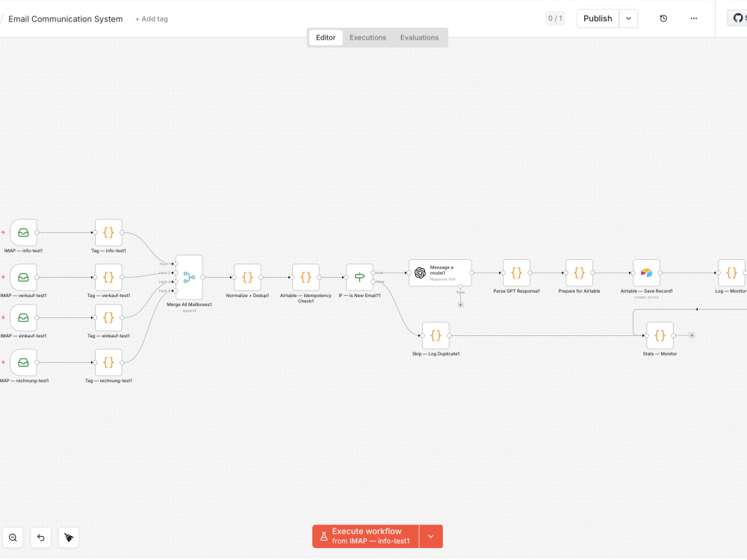Open workflow version history
The height and width of the screenshot is (560, 747).
coord(663,19)
